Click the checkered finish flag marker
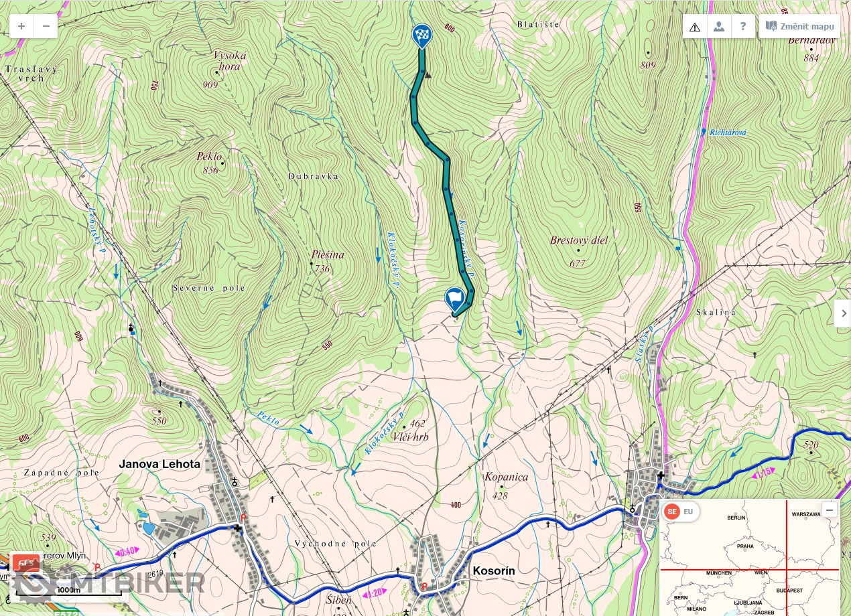This screenshot has width=851, height=616. pos(421,36)
